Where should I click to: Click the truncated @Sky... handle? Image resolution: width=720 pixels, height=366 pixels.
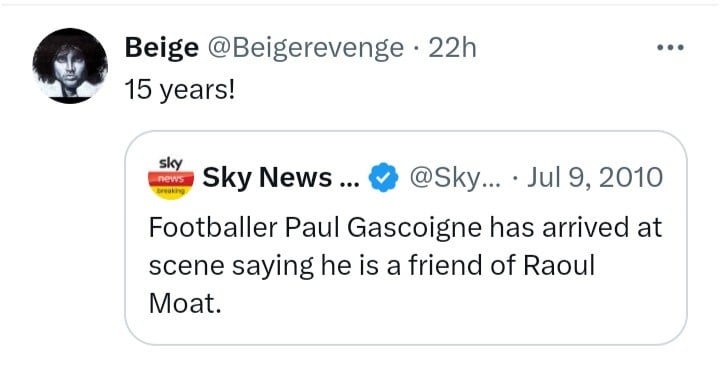[x=458, y=177]
